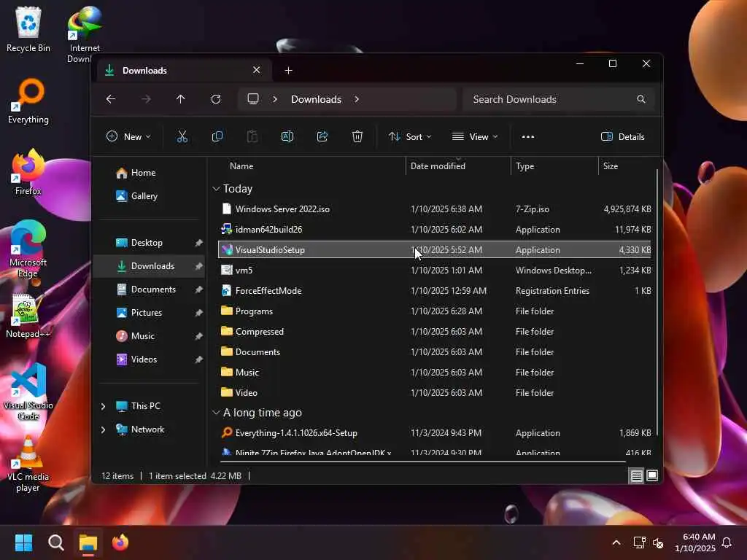Open Firefox desktop shortcut
The width and height of the screenshot is (747, 560).
click(28, 172)
